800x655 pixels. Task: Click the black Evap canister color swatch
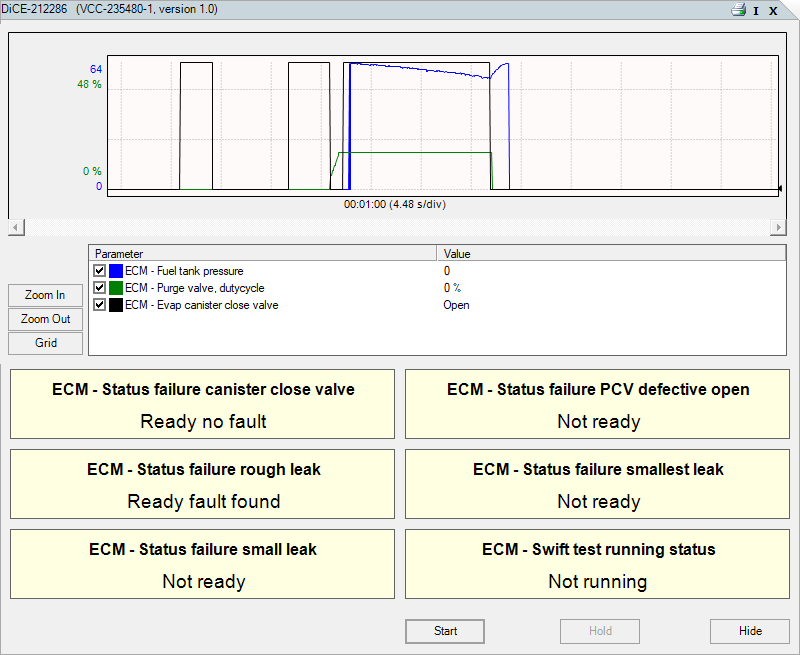pos(116,305)
